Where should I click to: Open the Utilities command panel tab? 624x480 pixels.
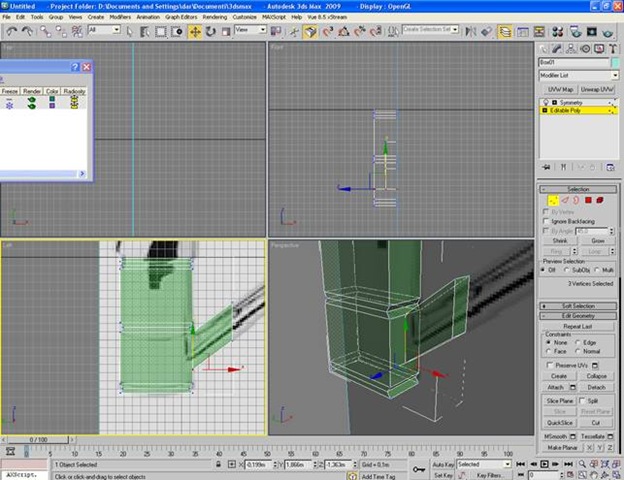(x=612, y=46)
